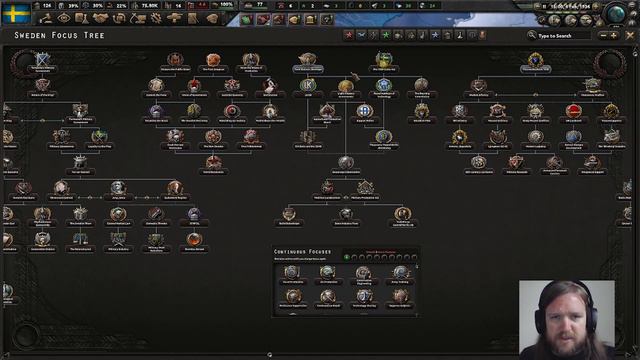Click the Continuous Focuses panel scrollbar
The height and width of the screenshot is (360, 640).
tap(417, 290)
